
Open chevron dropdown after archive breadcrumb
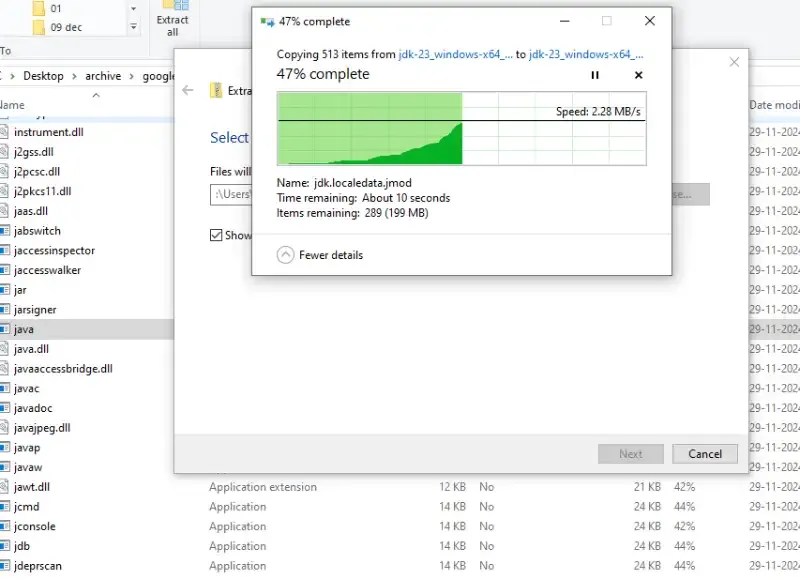(x=132, y=77)
